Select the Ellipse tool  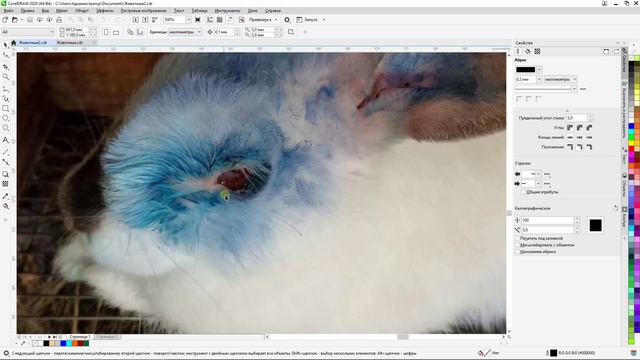pyautogui.click(x=5, y=118)
